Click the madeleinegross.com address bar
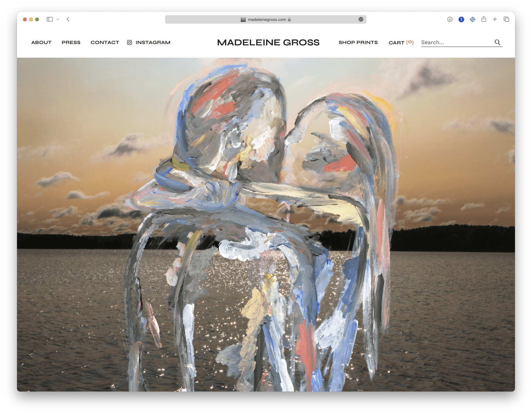Viewport: 532px width, 414px height. point(266,19)
